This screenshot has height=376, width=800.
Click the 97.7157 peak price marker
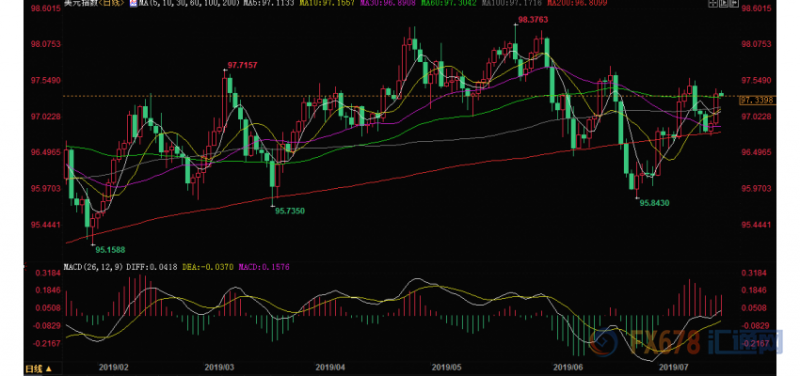242,65
